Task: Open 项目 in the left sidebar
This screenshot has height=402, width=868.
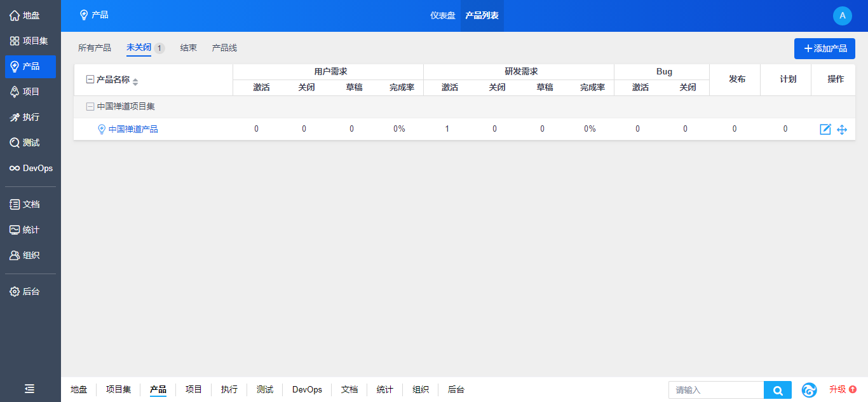Action: tap(30, 92)
